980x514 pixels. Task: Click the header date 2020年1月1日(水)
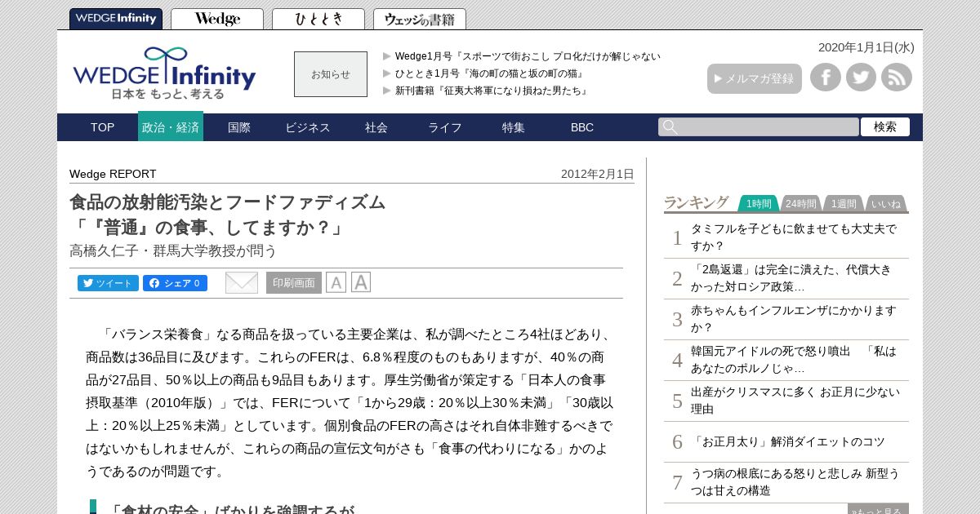point(866,47)
